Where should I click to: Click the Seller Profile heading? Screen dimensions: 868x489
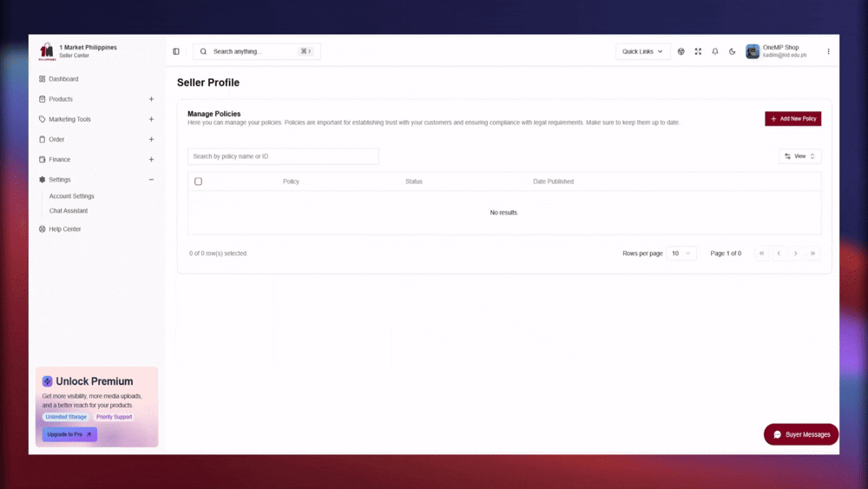point(208,83)
